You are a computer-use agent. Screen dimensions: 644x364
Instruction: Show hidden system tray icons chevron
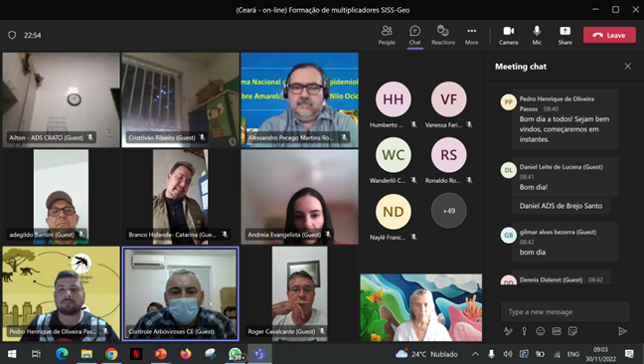click(x=475, y=354)
